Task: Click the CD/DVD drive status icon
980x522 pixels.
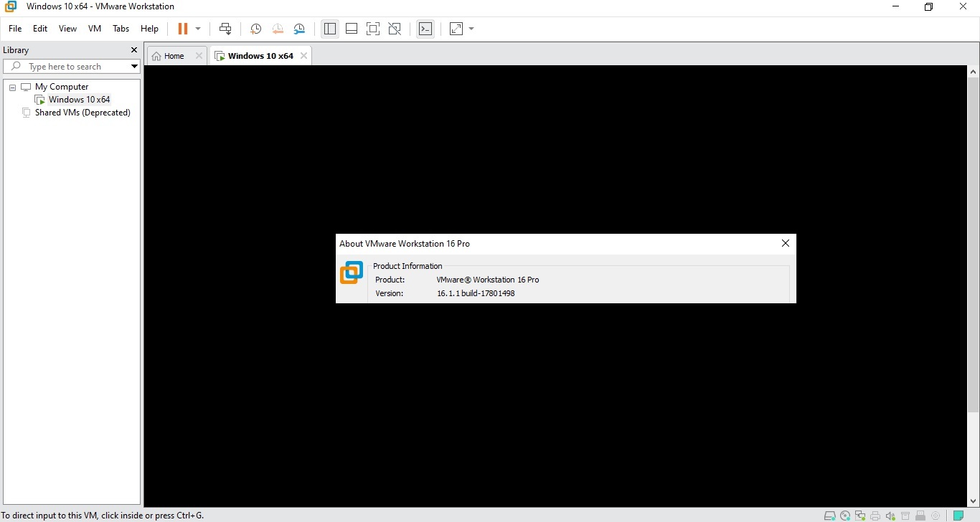Action: pos(845,516)
